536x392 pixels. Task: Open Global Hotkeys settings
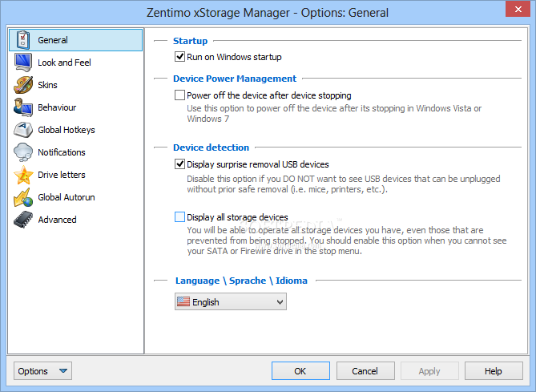66,130
